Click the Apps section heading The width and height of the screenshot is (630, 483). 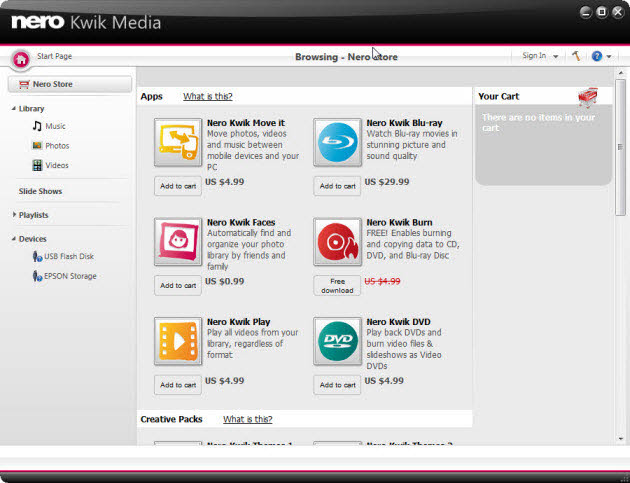[x=151, y=96]
